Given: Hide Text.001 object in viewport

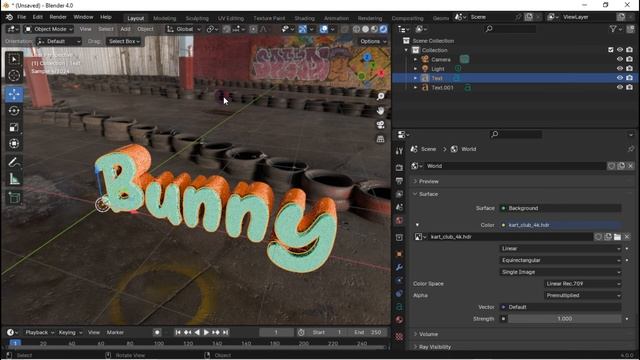Looking at the screenshot, I should tap(620, 87).
